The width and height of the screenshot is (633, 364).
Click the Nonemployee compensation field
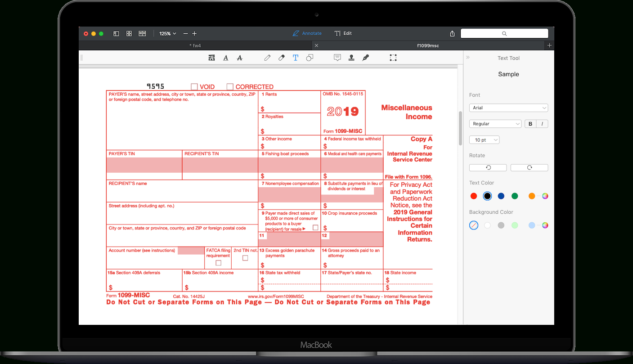click(289, 194)
